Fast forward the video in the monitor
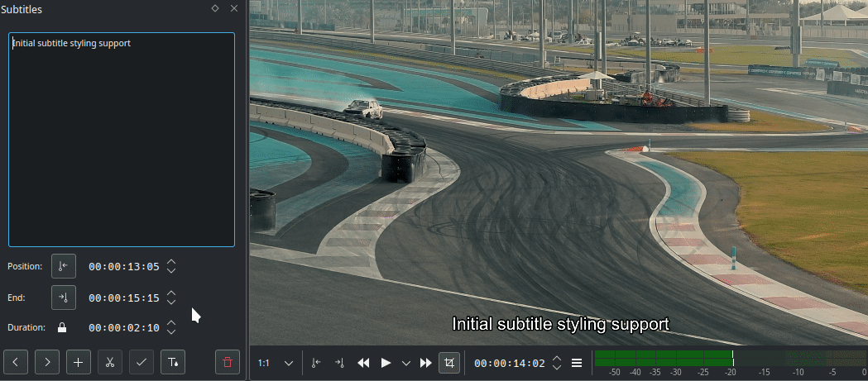 [426, 363]
